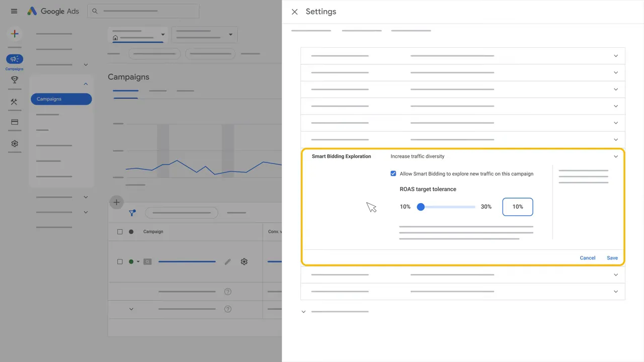Collapse the Smart Bidding Exploration section

pyautogui.click(x=615, y=156)
